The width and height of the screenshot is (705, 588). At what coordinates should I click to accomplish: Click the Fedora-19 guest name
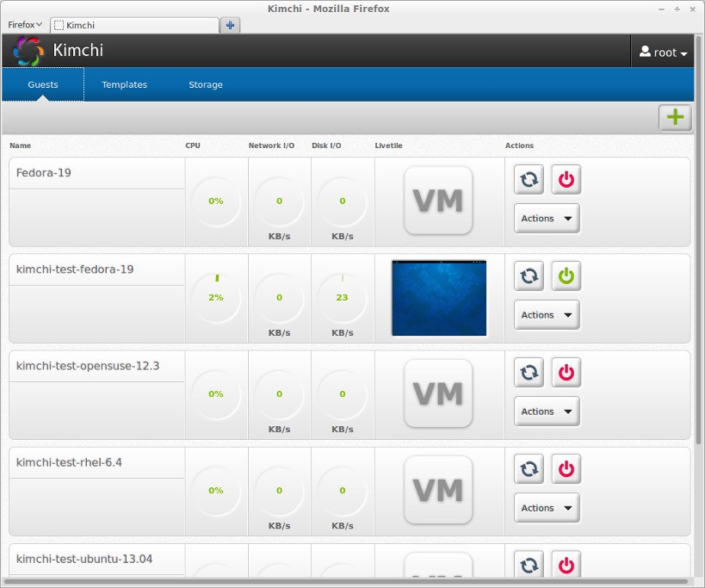tap(44, 173)
